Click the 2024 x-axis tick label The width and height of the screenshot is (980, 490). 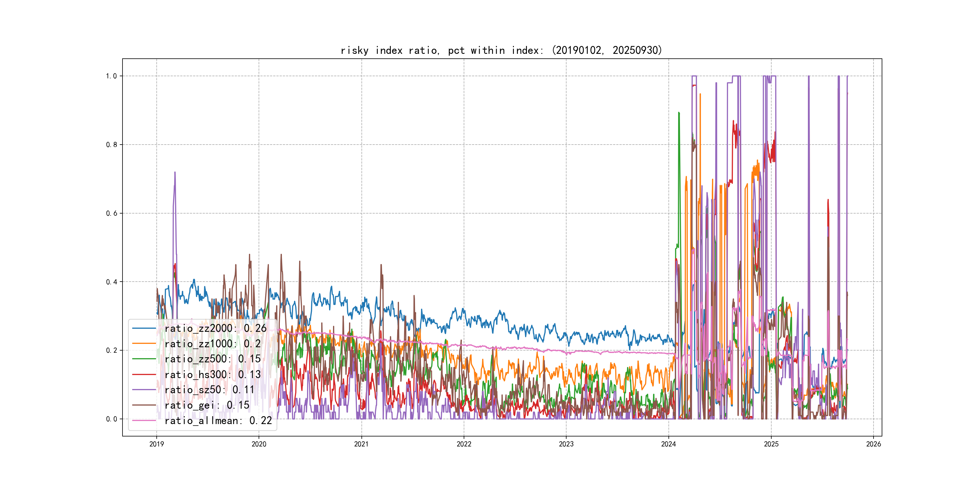pos(668,444)
